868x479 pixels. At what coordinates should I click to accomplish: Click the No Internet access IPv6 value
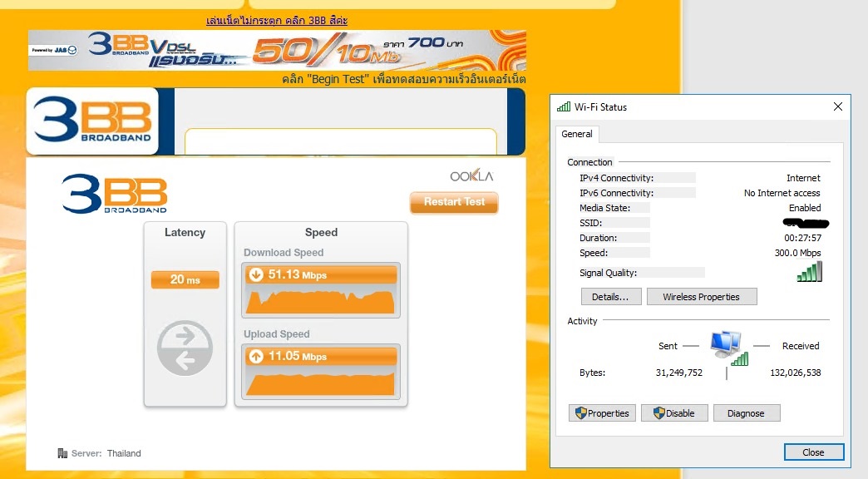[x=782, y=193]
